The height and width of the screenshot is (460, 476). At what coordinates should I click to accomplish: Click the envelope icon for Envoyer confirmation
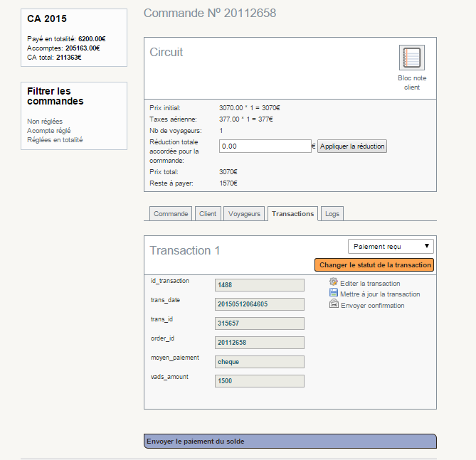click(334, 304)
